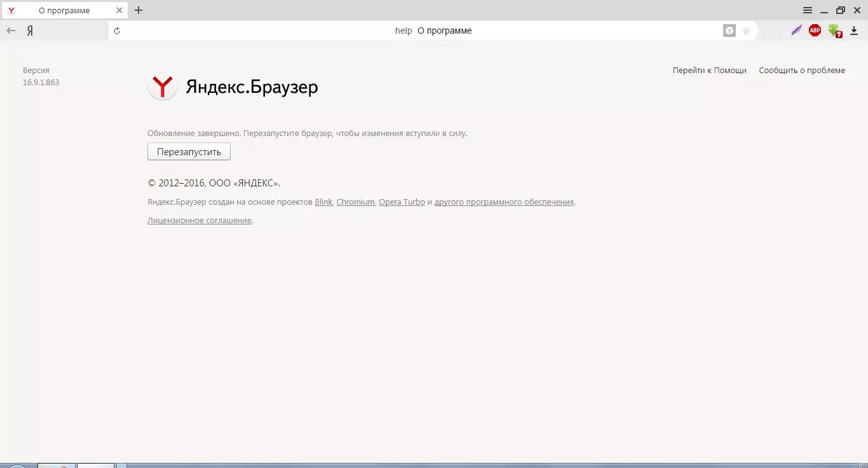Reload the page with the refresh icon

(117, 31)
